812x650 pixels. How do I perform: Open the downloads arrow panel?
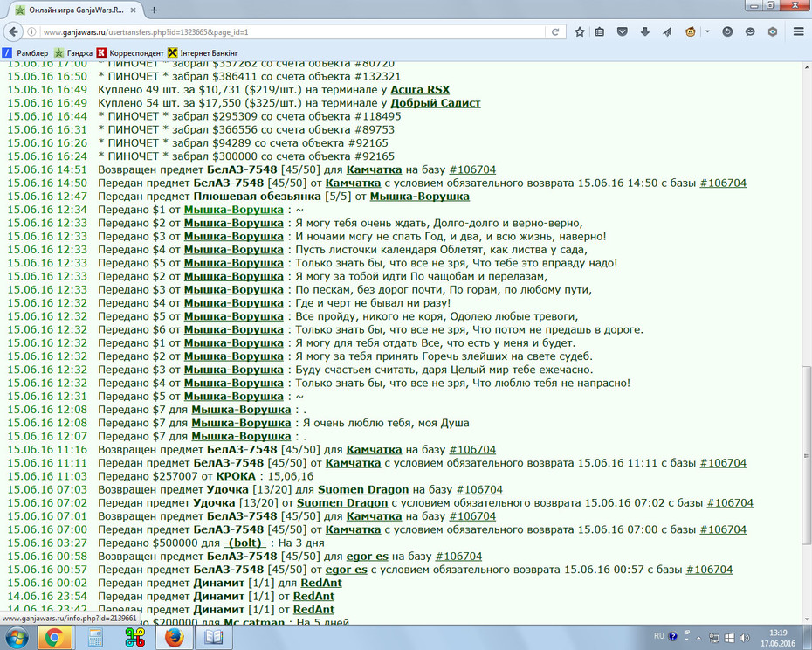tap(644, 32)
